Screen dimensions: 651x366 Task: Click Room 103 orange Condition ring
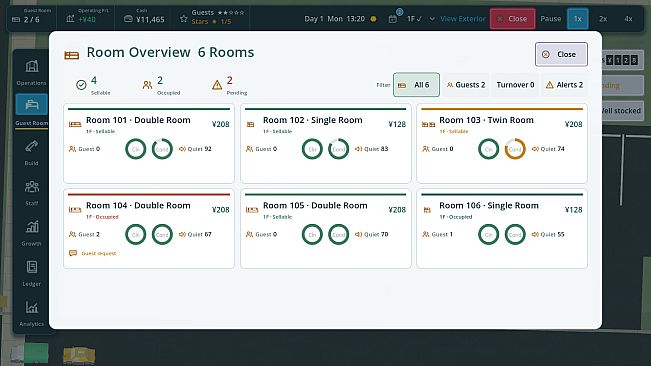(515, 149)
